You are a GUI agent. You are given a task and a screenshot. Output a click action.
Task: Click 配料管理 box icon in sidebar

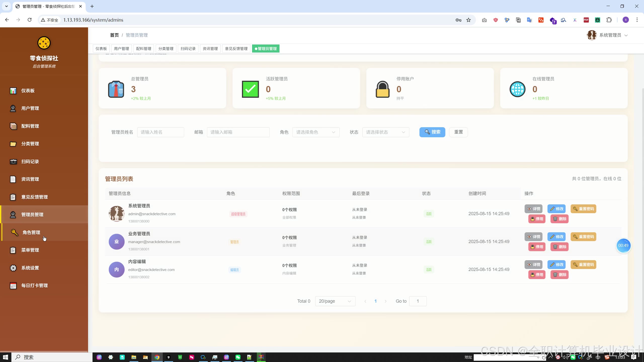point(13,126)
